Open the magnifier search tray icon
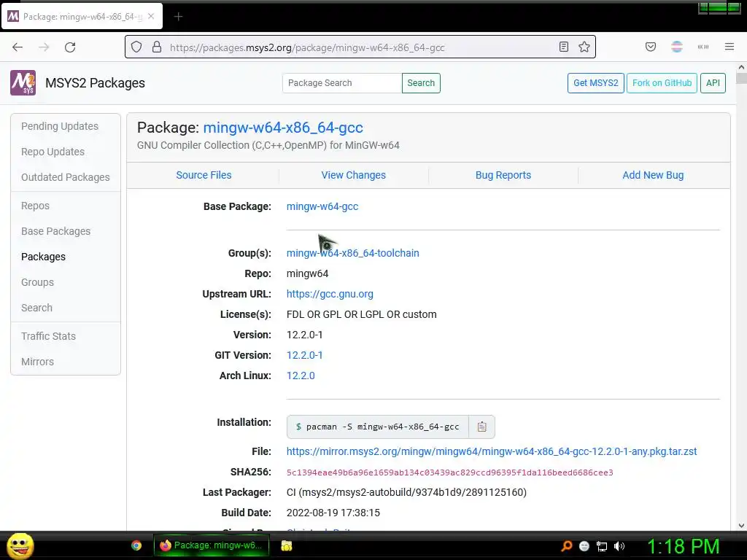 point(566,546)
